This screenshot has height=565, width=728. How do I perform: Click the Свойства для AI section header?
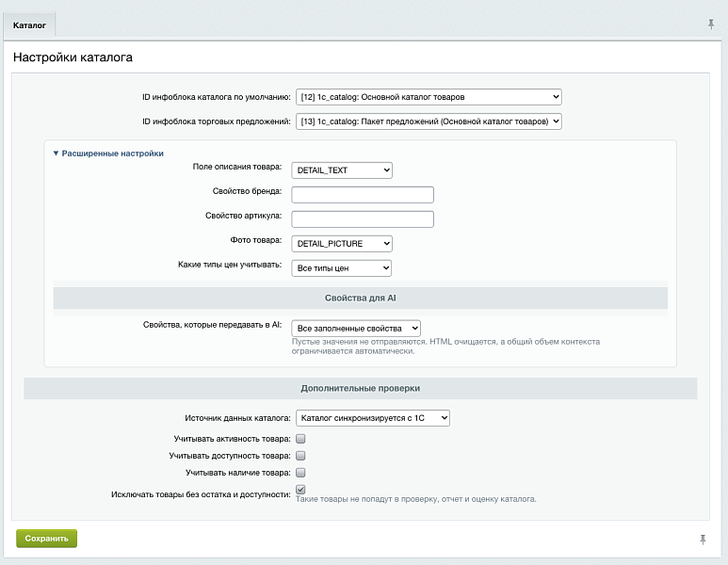361,299
